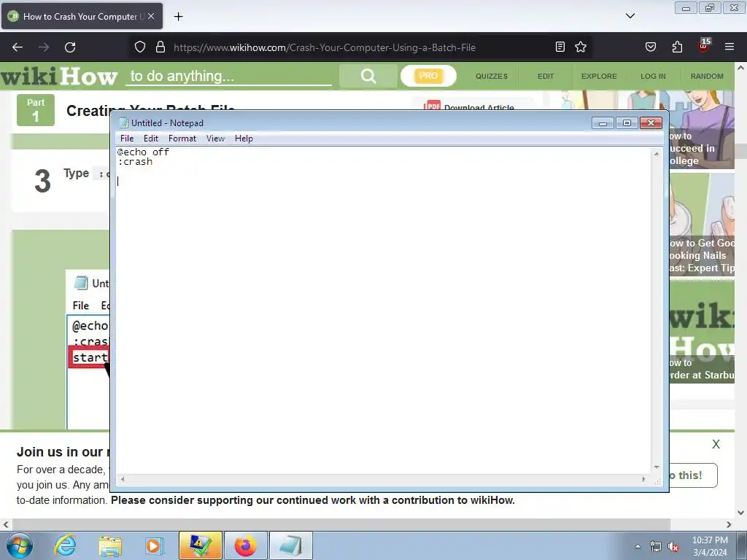The width and height of the screenshot is (747, 560).
Task: Click the warning checkmark app in taskbar
Action: (x=200, y=545)
